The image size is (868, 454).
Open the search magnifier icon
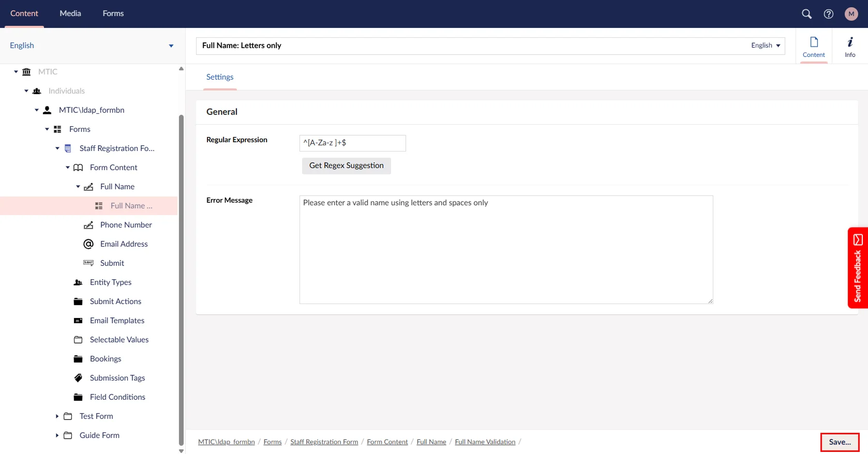806,14
